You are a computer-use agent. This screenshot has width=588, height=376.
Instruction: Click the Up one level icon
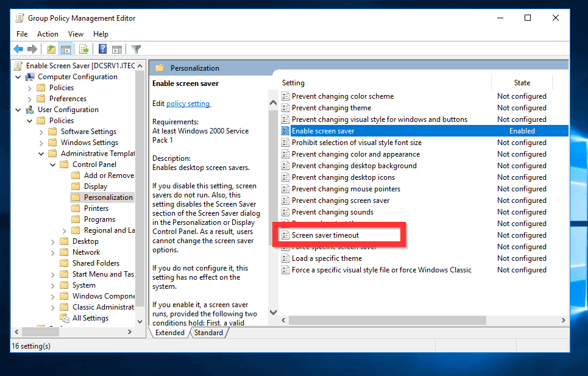click(51, 48)
